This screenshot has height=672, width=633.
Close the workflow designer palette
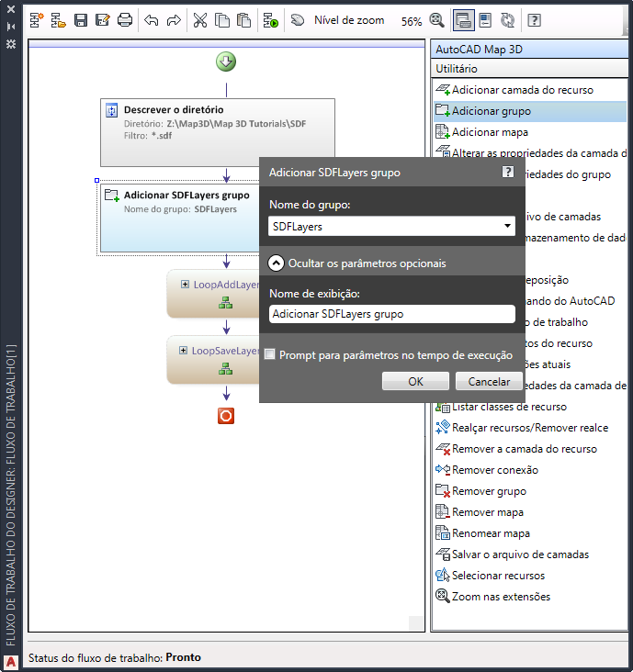coord(11,9)
